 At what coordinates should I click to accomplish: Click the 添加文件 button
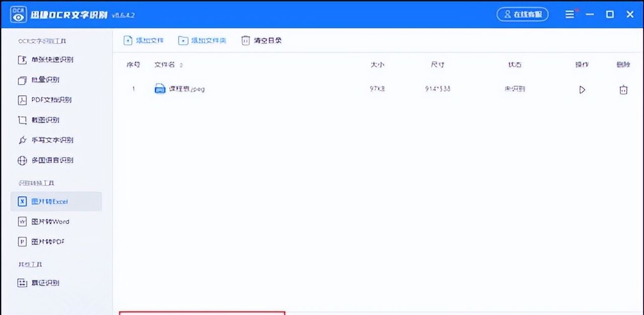(x=144, y=40)
